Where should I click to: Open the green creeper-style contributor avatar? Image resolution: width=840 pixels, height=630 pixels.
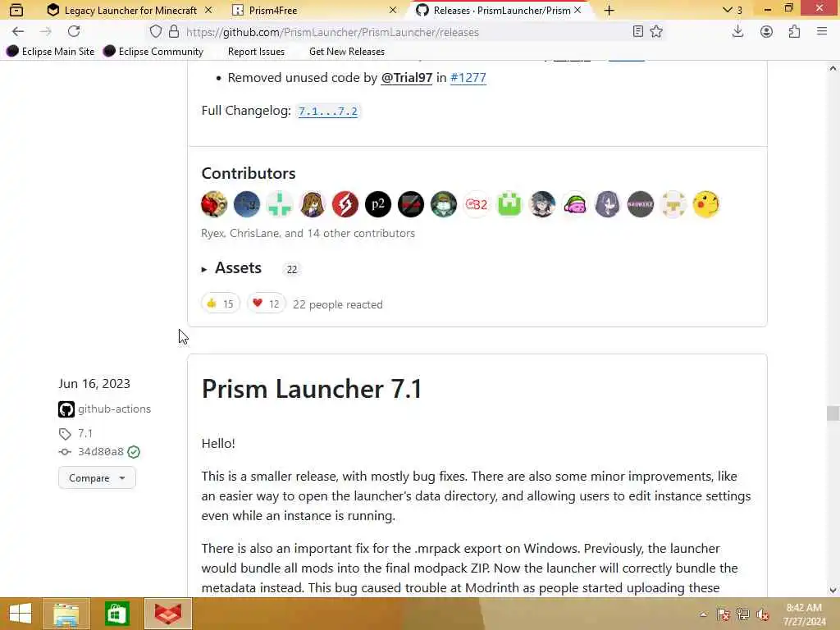509,204
